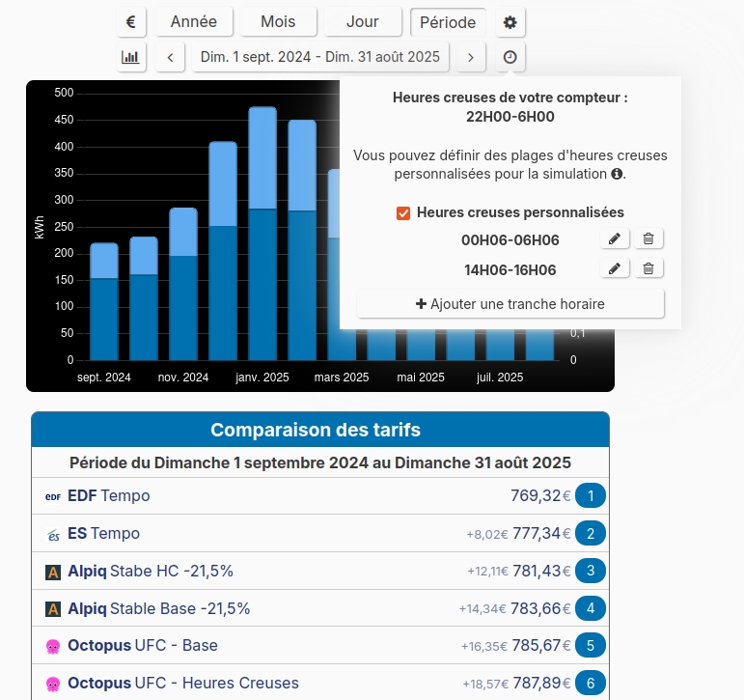Image resolution: width=744 pixels, height=700 pixels.
Task: Delete the 14H06-16H06 time slot
Action: tap(648, 269)
